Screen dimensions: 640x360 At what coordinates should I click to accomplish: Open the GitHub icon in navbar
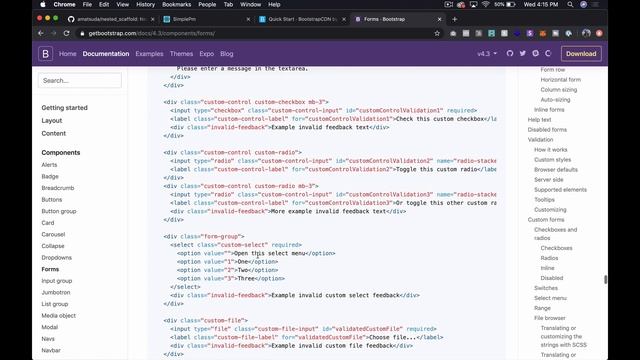(x=510, y=53)
